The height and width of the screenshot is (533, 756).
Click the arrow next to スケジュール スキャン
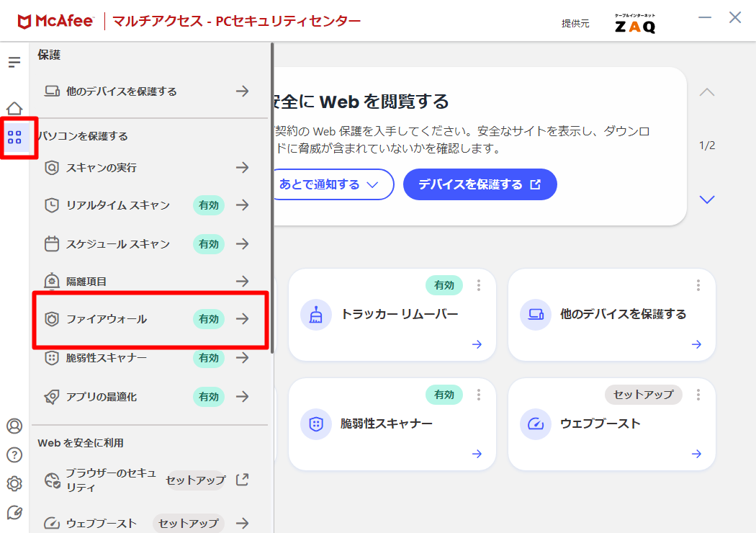tap(243, 243)
